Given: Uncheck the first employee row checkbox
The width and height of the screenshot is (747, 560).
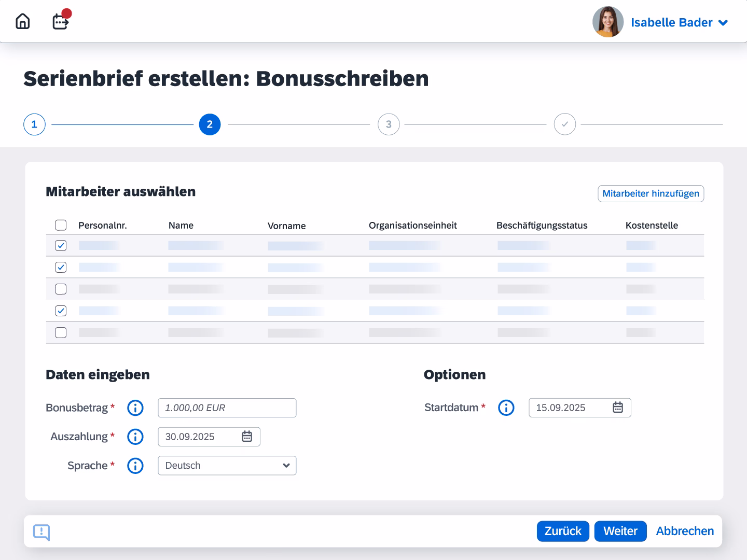Looking at the screenshot, I should (x=61, y=245).
